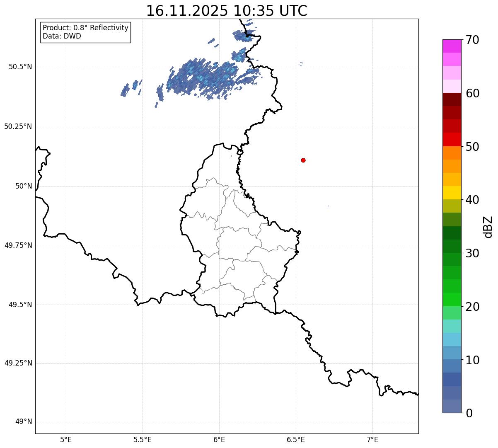
Task: Click the 49°N latitude label
Action: tap(24, 422)
